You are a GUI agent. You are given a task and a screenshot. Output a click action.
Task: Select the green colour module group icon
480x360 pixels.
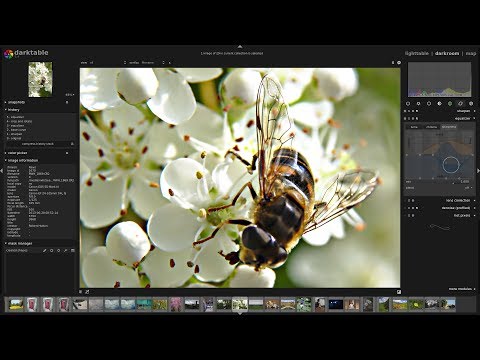point(450,104)
